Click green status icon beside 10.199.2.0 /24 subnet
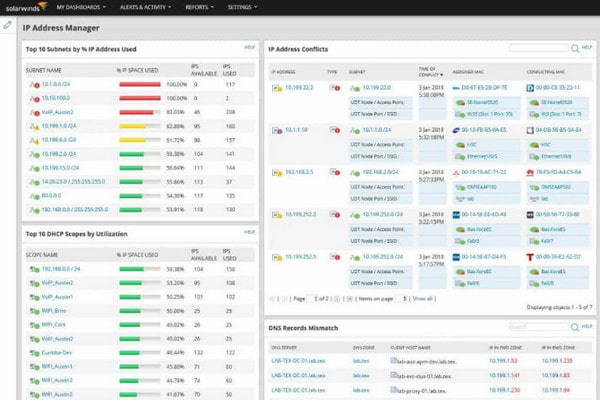600x400 pixels. 35,154
